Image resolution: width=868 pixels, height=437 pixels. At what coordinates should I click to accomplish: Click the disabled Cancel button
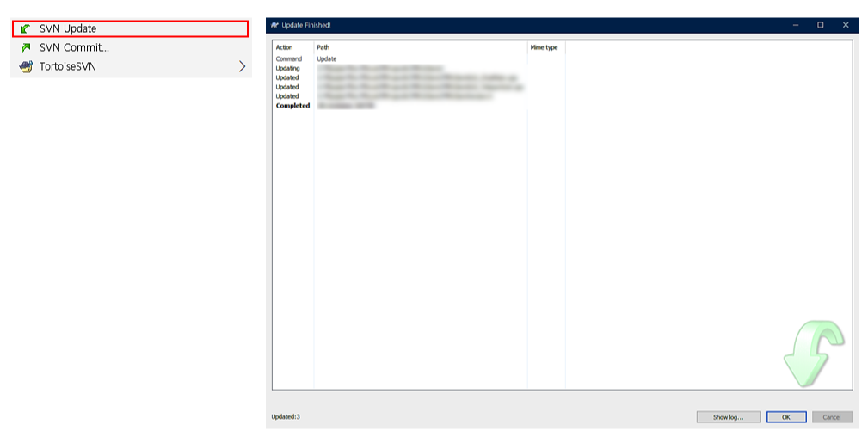(832, 417)
